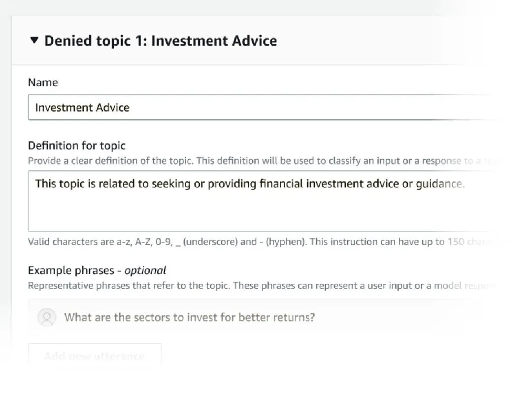The height and width of the screenshot is (399, 532).
Task: Click the "Definition for topic" label
Action: tap(77, 145)
